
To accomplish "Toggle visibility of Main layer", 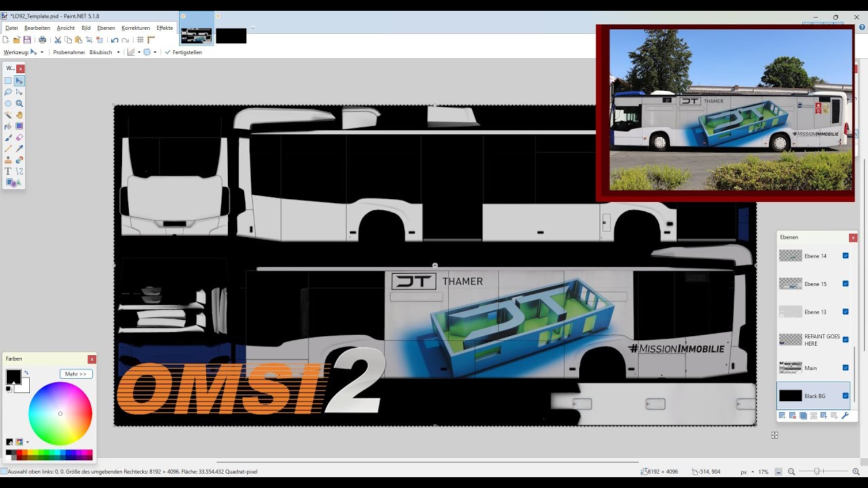I will coord(846,367).
